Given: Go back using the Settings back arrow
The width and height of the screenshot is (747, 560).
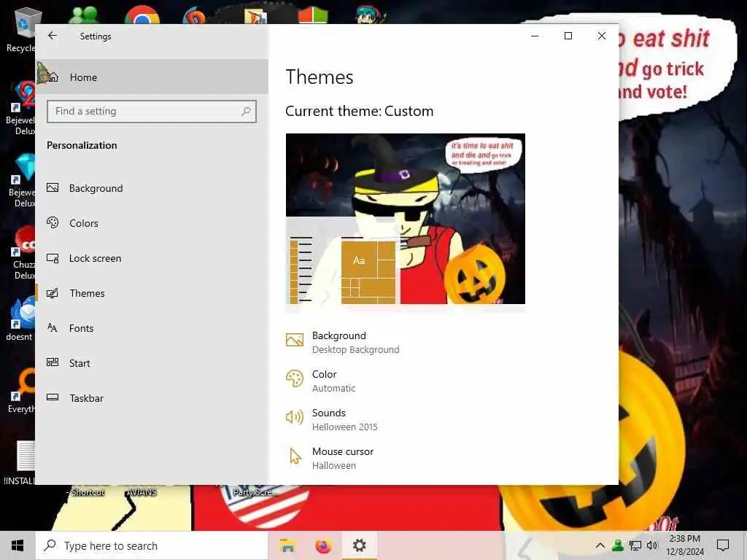Looking at the screenshot, I should pos(53,36).
